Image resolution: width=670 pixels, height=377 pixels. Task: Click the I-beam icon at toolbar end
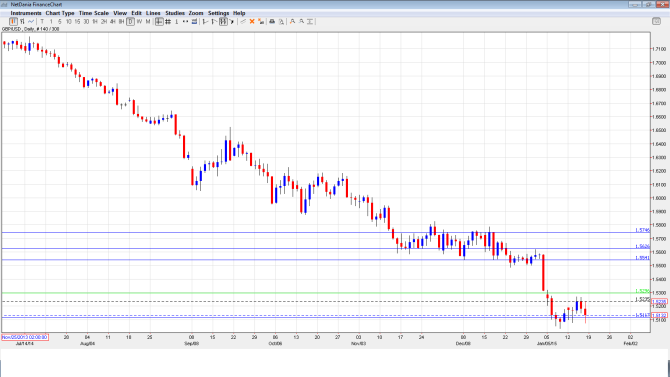310,21
